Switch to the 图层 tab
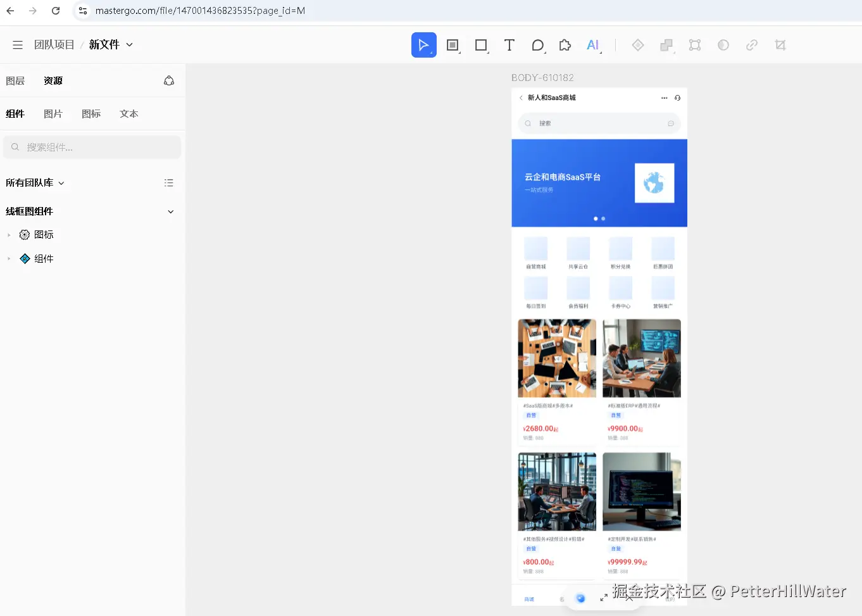This screenshot has width=862, height=616. point(15,81)
